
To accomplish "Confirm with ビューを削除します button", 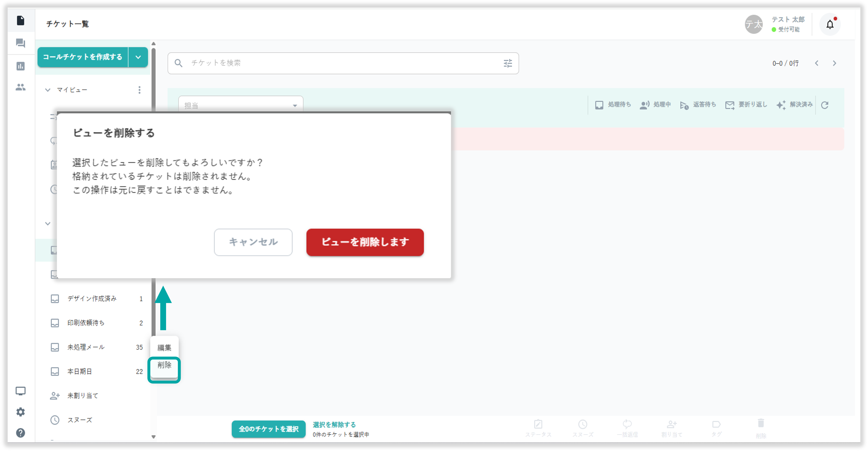I will click(x=365, y=242).
